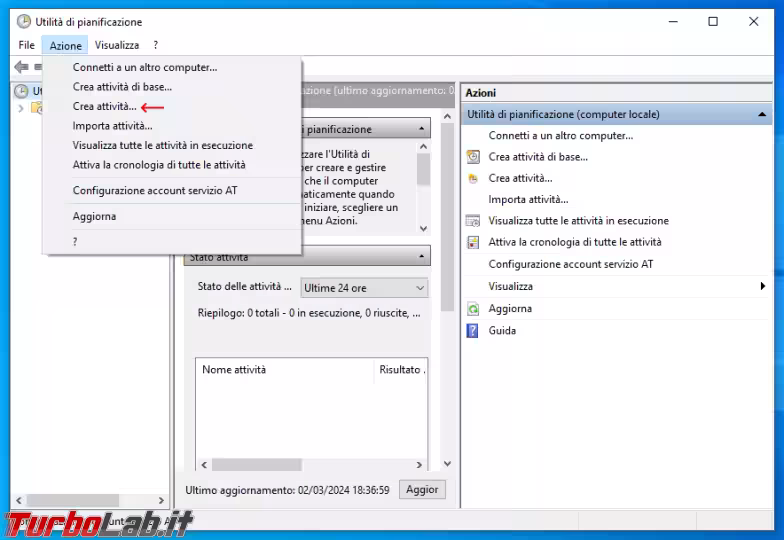Collapse the Utilità di pianificazione actions header
Screen dimensions: 784x540
763,115
